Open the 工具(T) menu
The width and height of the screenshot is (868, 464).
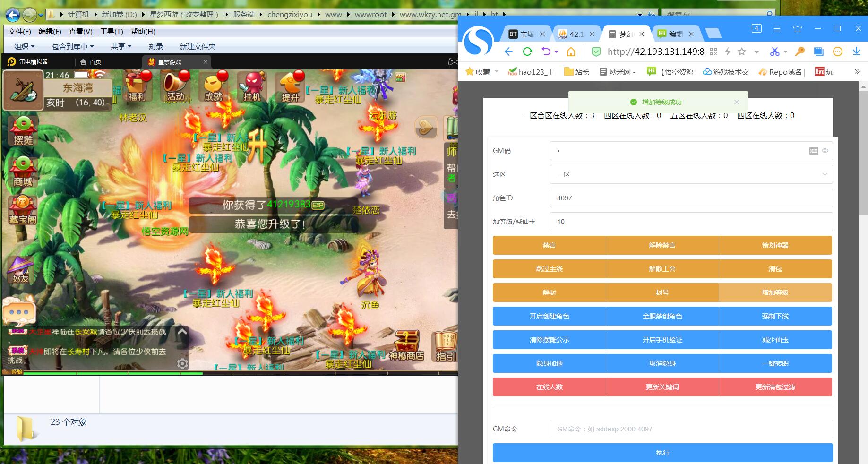click(112, 32)
